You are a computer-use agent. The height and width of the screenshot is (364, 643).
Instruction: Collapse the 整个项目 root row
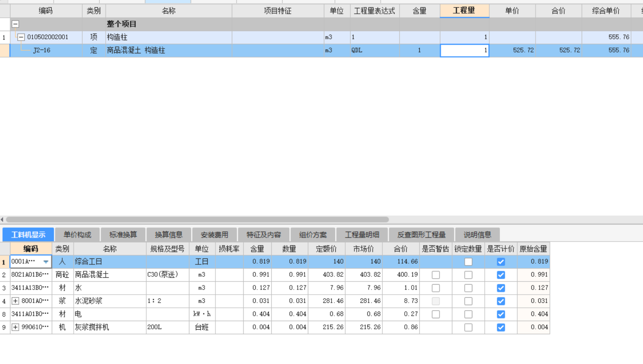[15, 24]
